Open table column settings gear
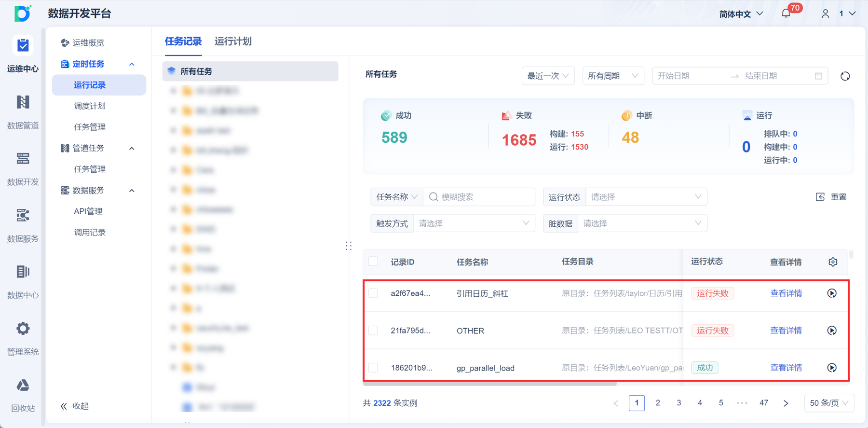 point(833,262)
